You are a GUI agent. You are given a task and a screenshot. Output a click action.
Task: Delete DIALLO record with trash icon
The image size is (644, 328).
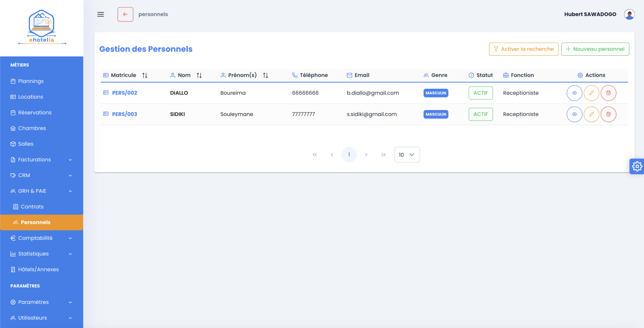tap(608, 93)
